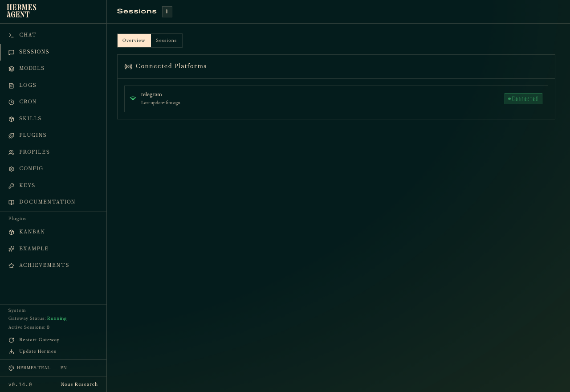Open the EN language selector
The width and height of the screenshot is (570, 392).
tap(64, 368)
